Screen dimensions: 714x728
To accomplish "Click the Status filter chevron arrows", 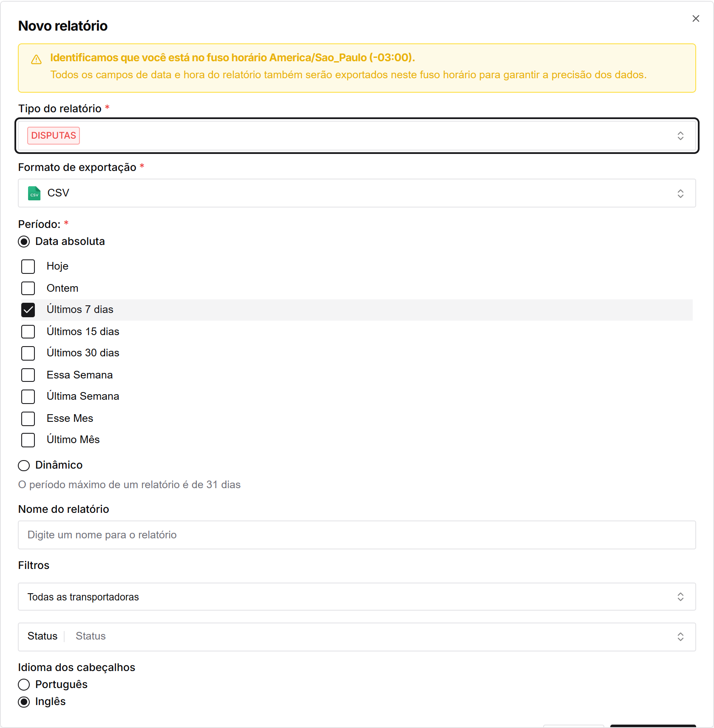I will [680, 637].
